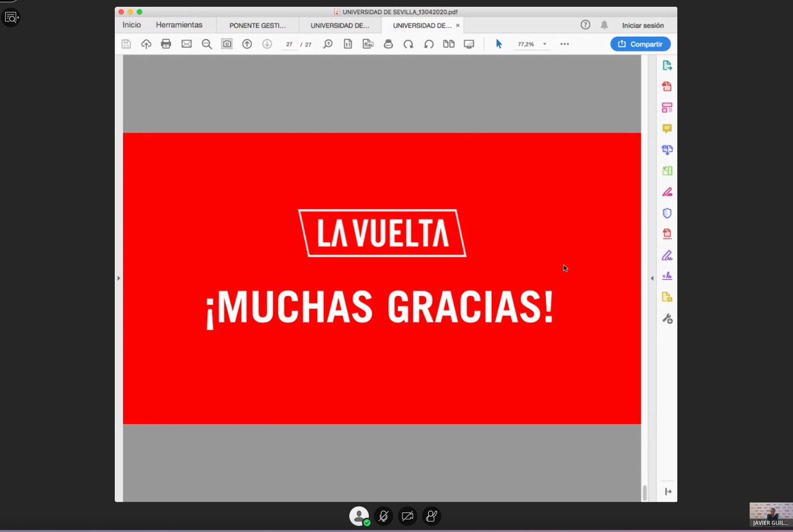Open the profile status avatar button
Viewport: 793px width, 532px height.
tap(359, 515)
